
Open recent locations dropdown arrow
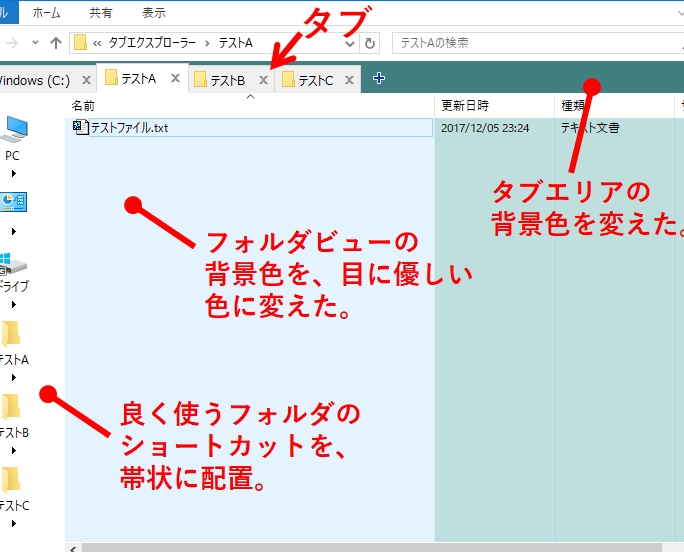coord(36,43)
